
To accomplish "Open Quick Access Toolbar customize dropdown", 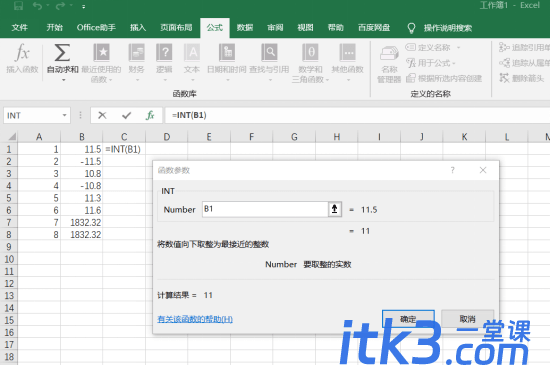I will (x=84, y=6).
